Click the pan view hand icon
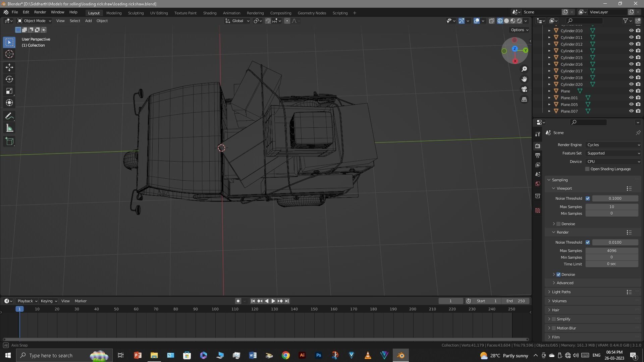This screenshot has width=644, height=362. point(524,79)
